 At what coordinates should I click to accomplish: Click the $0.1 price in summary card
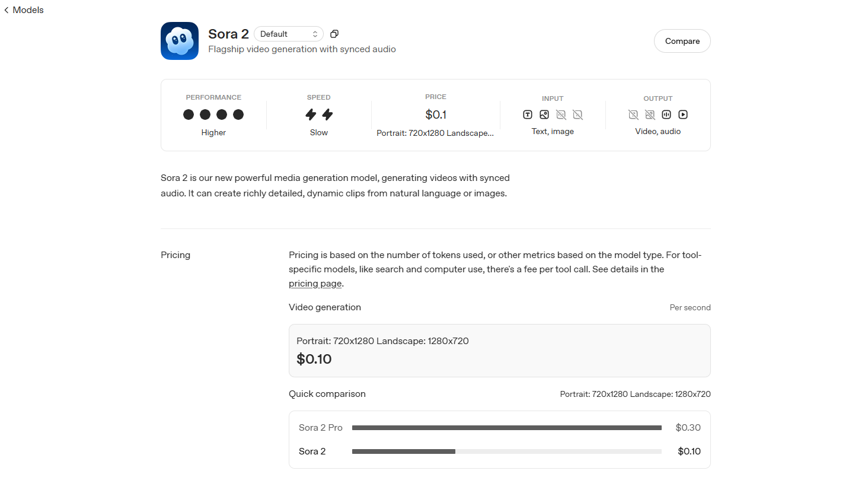[x=436, y=115]
